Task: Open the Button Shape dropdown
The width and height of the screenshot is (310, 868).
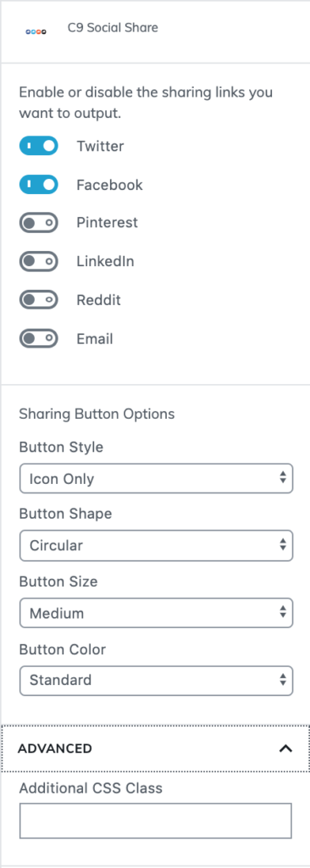Action: 156,545
